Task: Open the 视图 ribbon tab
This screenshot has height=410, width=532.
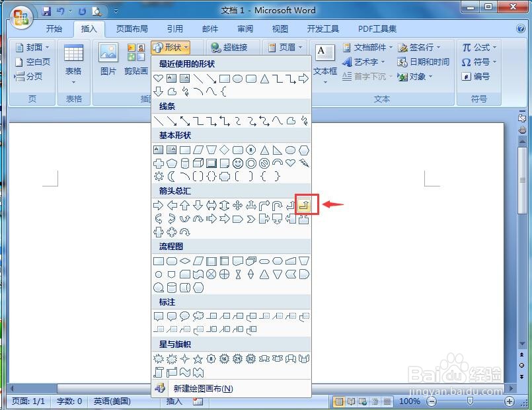Action: [280, 29]
